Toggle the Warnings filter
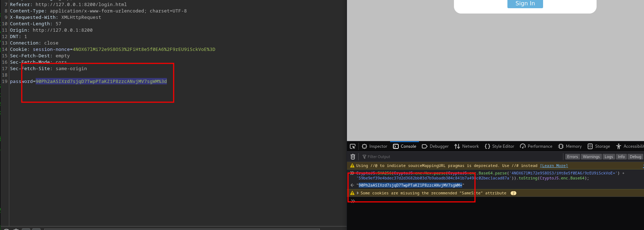Viewport: 644px width, 230px height. pyautogui.click(x=591, y=157)
